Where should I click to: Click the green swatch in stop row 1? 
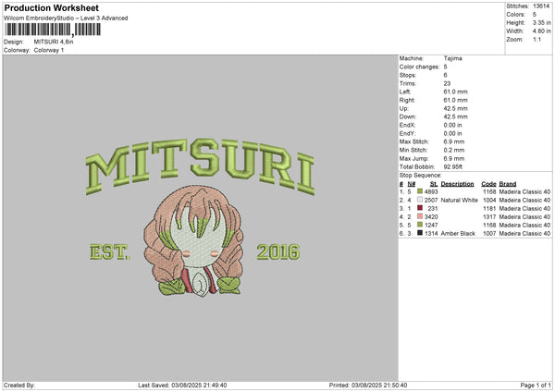pyautogui.click(x=420, y=191)
